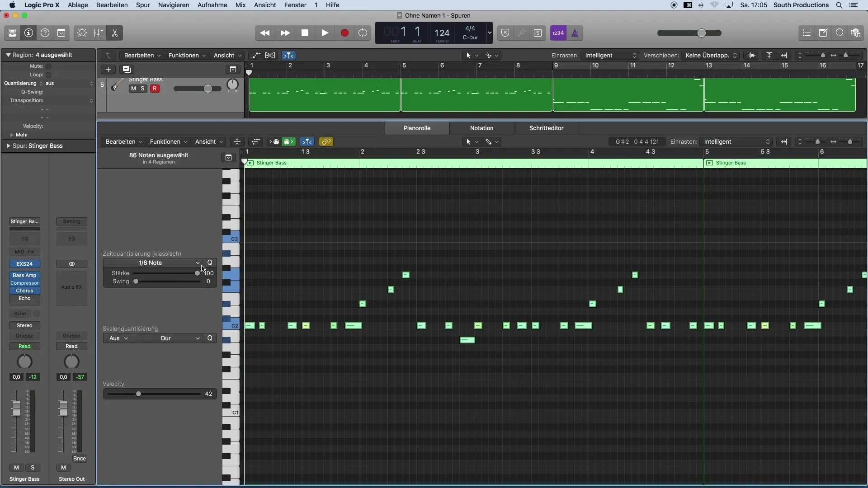Select the Pencil draw tool icon

[x=488, y=142]
